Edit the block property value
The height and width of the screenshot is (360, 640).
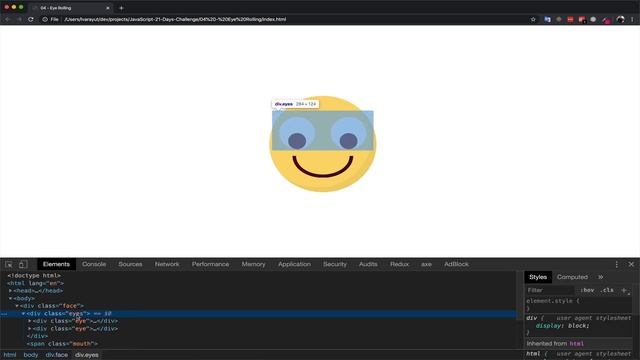578,326
